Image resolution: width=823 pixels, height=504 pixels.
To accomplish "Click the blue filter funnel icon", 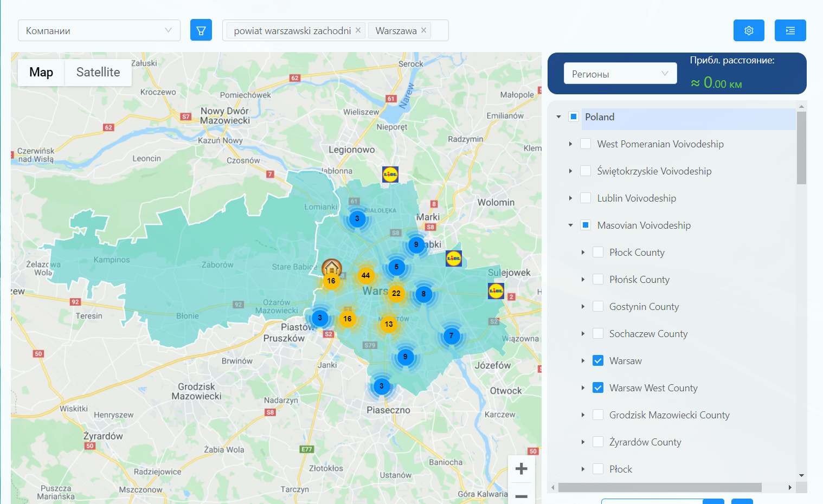I will click(201, 30).
